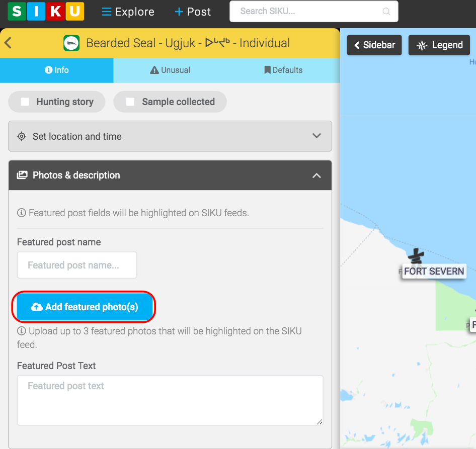This screenshot has width=476, height=449.
Task: Click the SIKU logo
Action: click(46, 12)
